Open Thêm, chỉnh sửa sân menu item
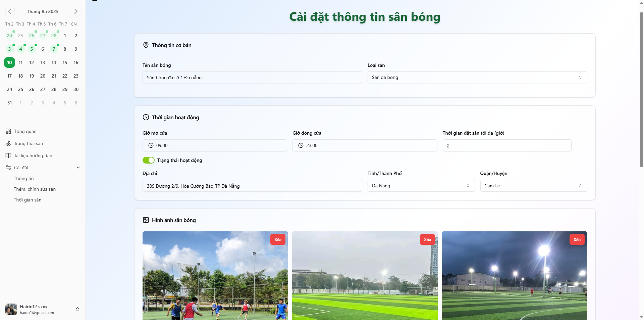Screen dimensions: 644x320 35,189
